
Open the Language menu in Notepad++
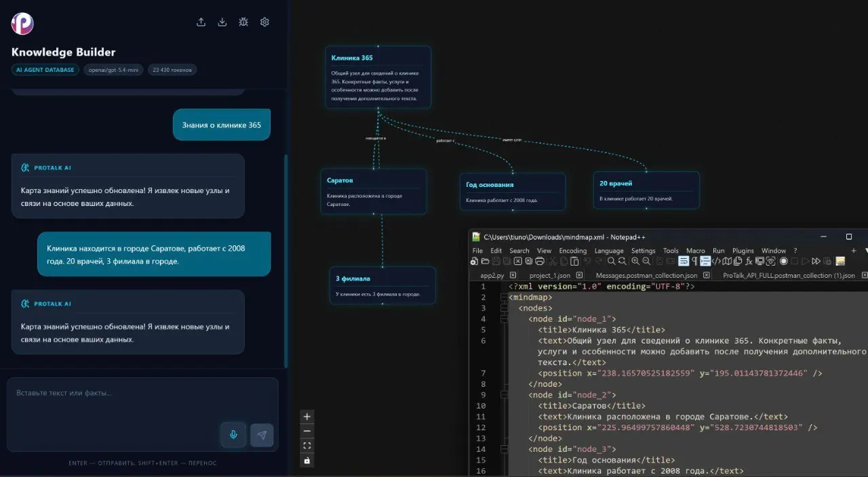coord(609,251)
